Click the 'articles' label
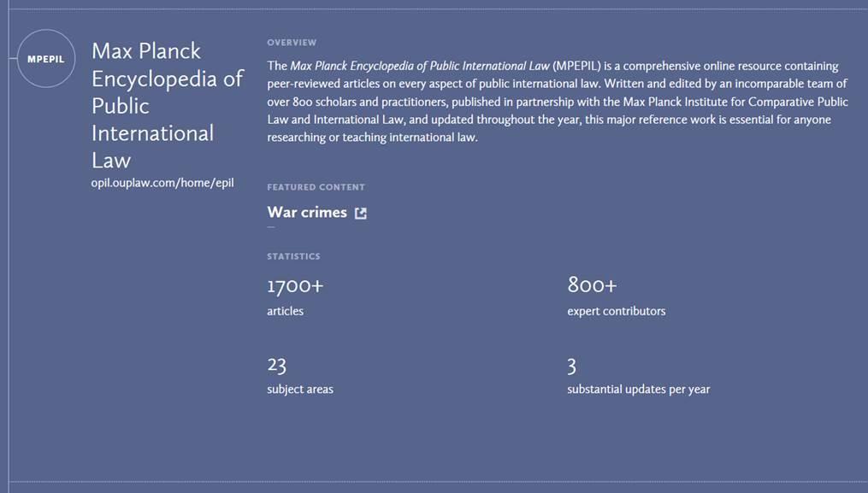 click(x=285, y=311)
